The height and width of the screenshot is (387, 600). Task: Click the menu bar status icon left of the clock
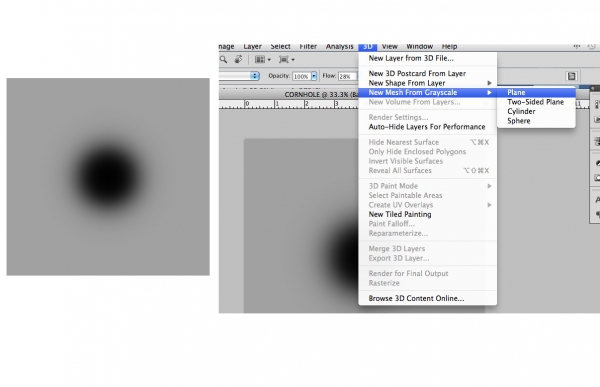click(577, 46)
